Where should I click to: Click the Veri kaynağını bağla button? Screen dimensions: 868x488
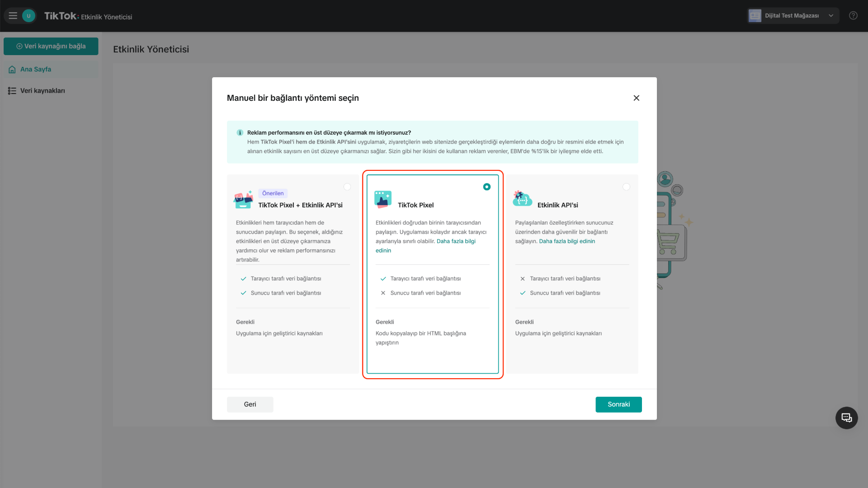pyautogui.click(x=51, y=46)
